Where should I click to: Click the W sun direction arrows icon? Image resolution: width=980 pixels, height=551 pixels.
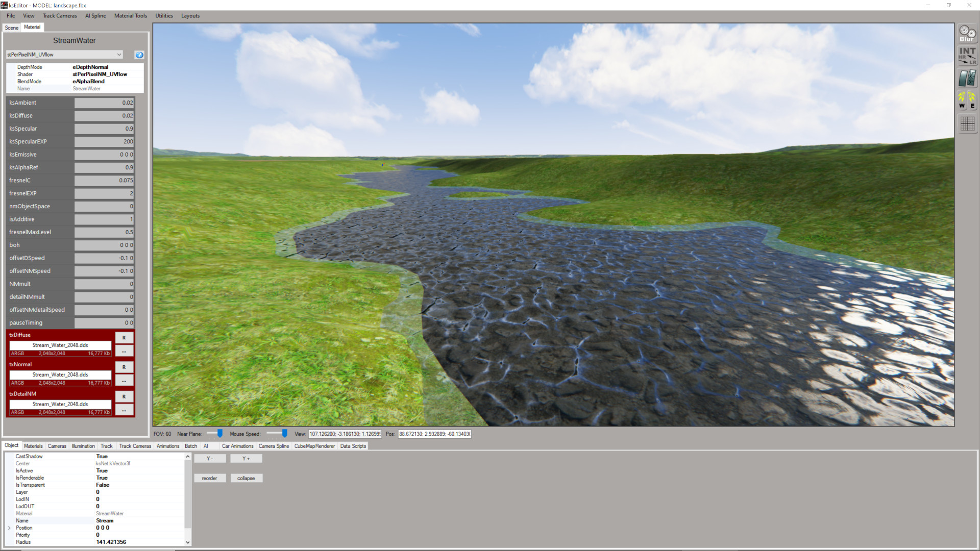click(x=962, y=100)
